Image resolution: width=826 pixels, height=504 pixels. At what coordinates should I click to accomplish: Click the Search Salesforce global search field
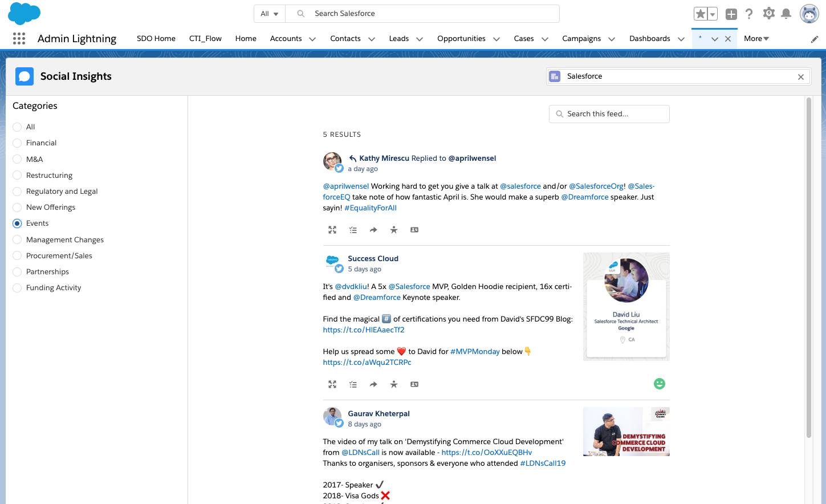click(422, 14)
